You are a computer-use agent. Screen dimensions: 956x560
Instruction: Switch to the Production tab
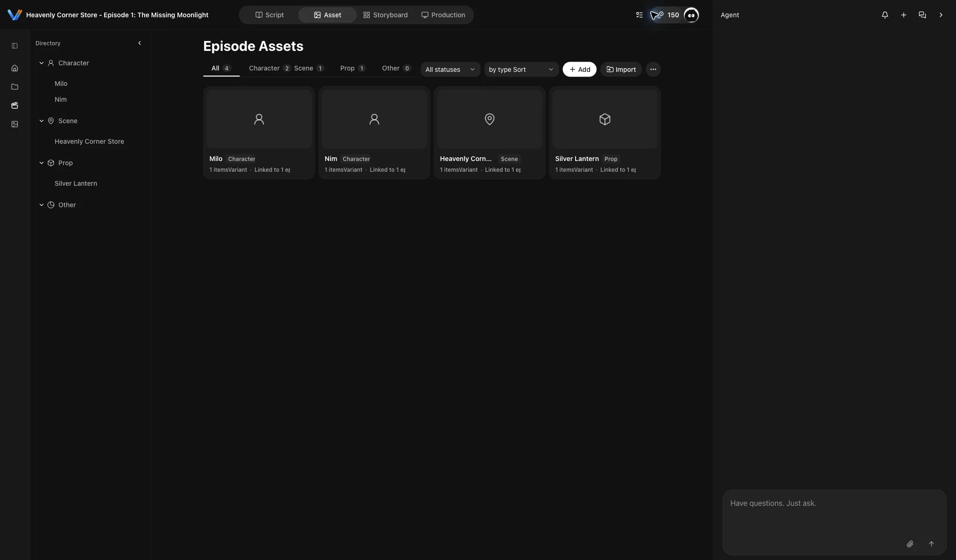[443, 15]
